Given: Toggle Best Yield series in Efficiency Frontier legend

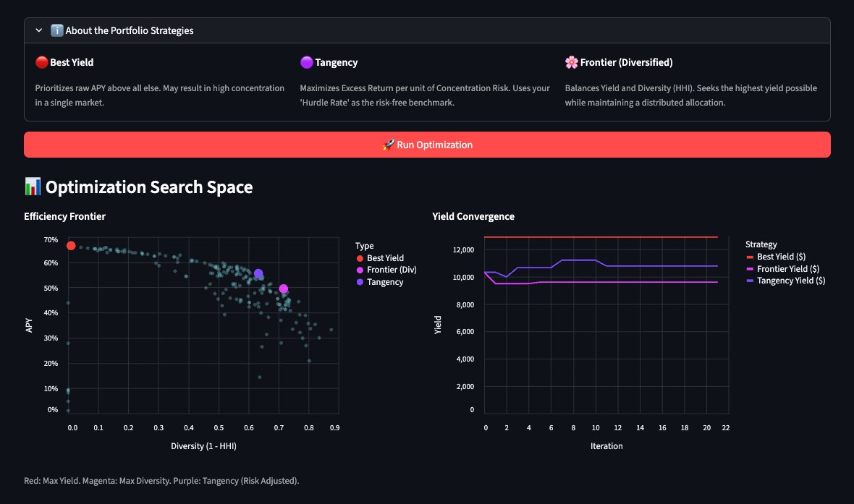Looking at the screenshot, I should 384,258.
